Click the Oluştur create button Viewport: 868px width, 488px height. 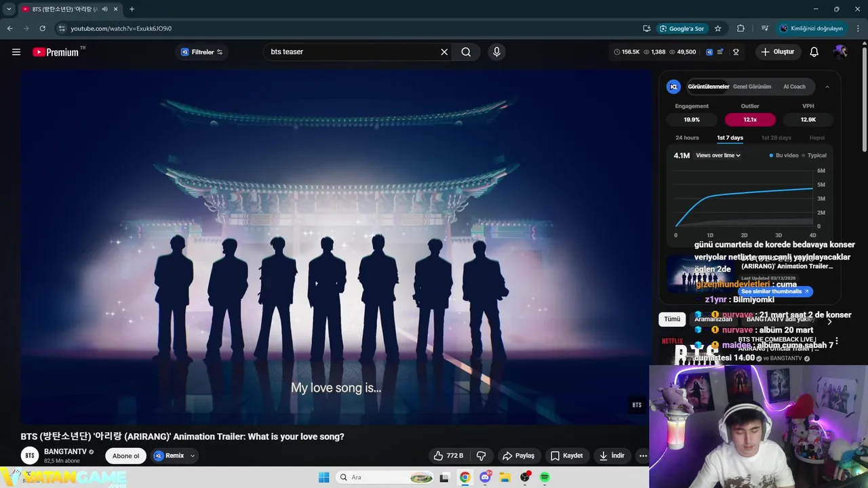tap(778, 52)
